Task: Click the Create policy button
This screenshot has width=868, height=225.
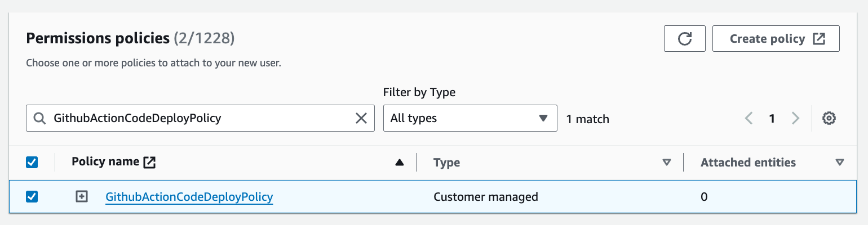Action: (x=776, y=39)
